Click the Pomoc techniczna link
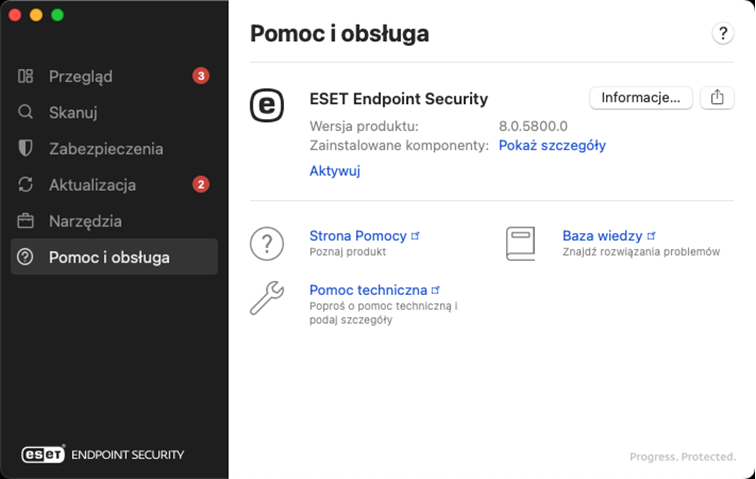Image resolution: width=756 pixels, height=479 pixels. click(x=368, y=290)
